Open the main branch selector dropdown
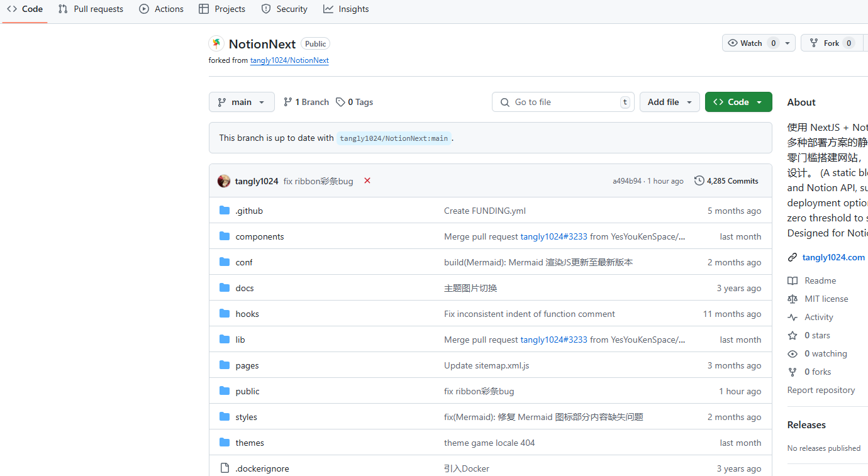This screenshot has height=476, width=868. click(x=242, y=102)
